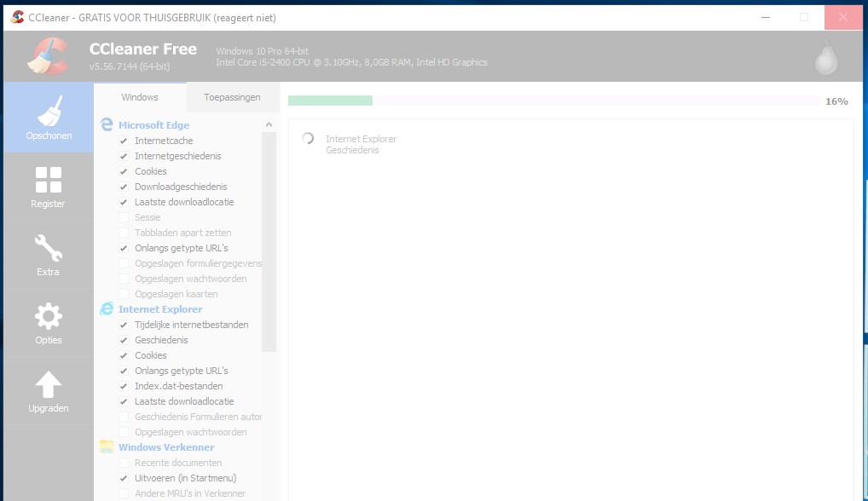
Task: Click 'Cookies' label under Microsoft Edge
Action: coord(151,171)
